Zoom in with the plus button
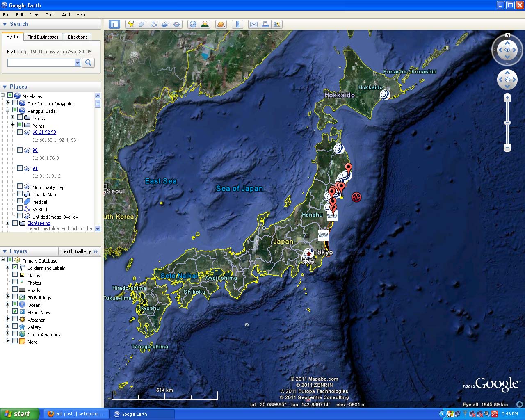Screen dimensions: 525x420 click(x=507, y=98)
